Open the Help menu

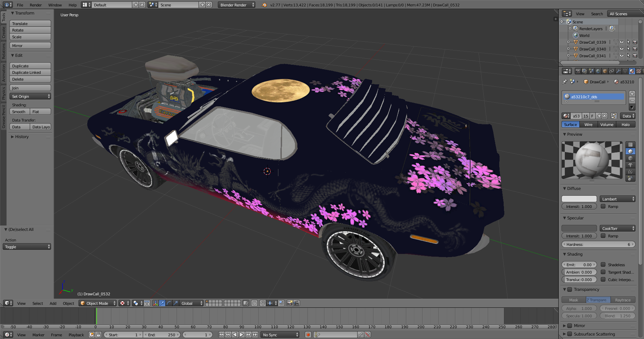[72, 5]
